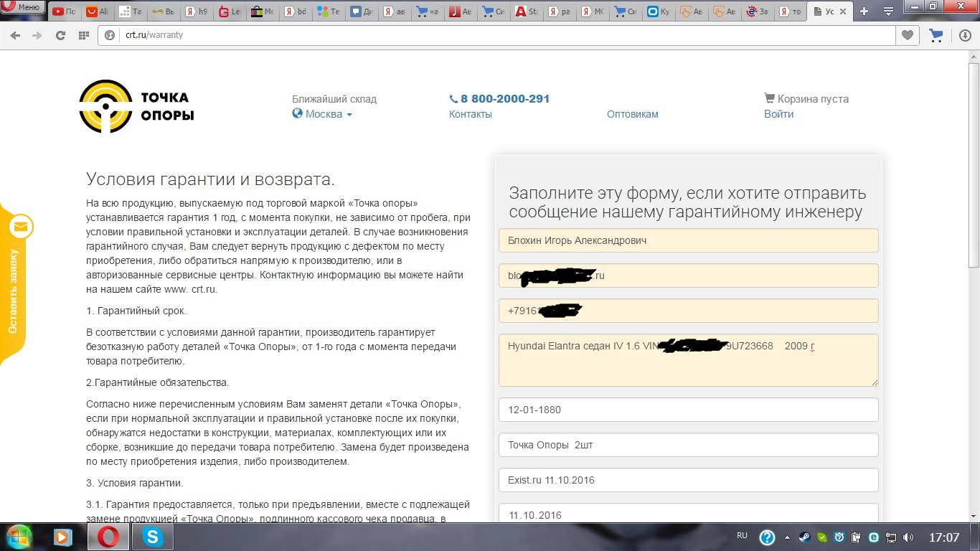Click the blue help question-mark tray icon

point(767,537)
